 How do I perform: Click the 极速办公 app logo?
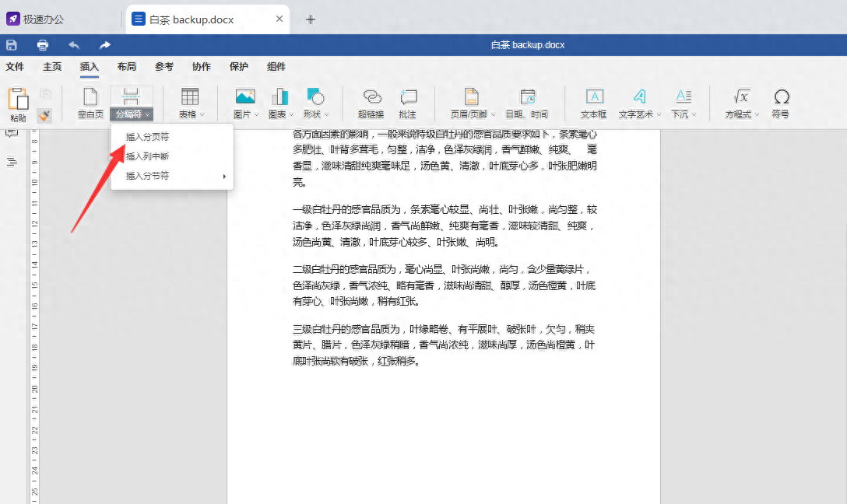tap(13, 19)
